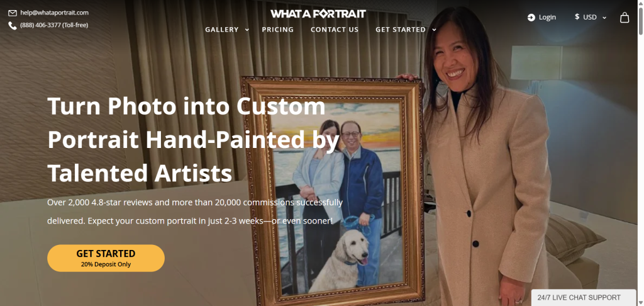644x306 pixels.
Task: Open the shopping bag cart icon
Action: [625, 17]
